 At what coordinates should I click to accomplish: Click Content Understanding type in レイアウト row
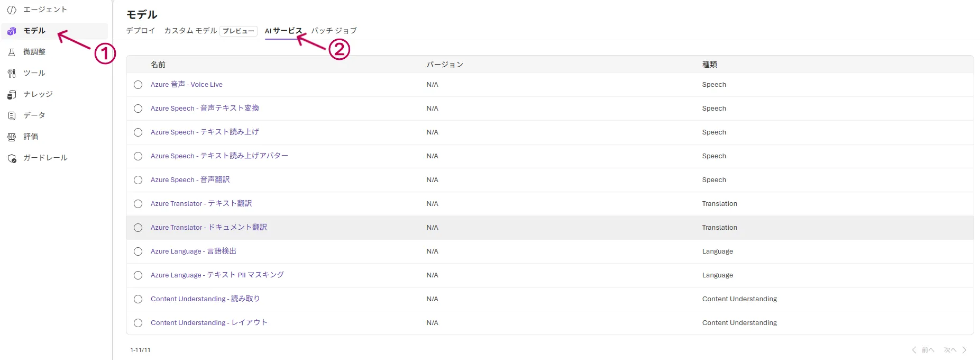click(739, 323)
